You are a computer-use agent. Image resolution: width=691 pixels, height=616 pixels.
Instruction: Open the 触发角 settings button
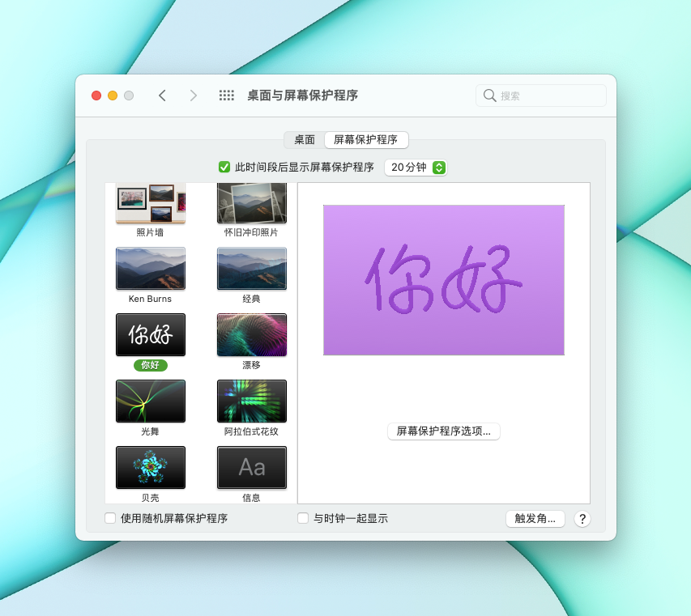[535, 519]
